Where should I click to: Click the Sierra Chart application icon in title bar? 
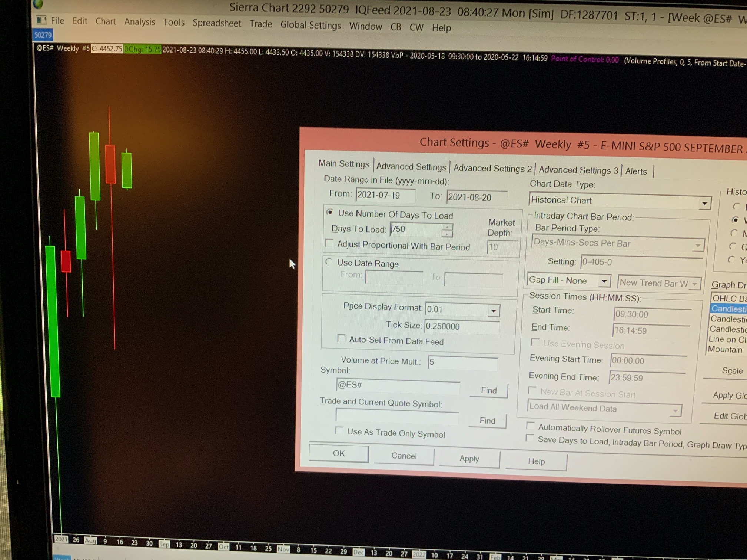(39, 4)
